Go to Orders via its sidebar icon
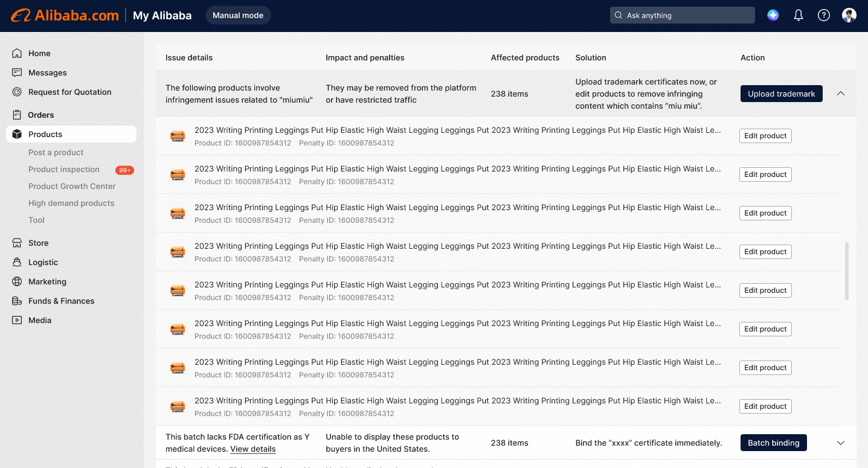The image size is (868, 468). click(17, 115)
